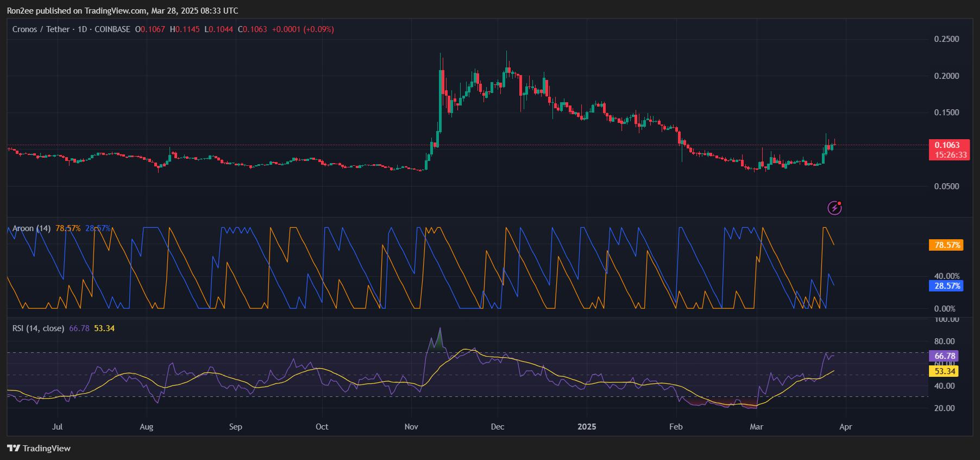
Task: Click the 15:26:33 candle countdown timer
Action: tap(950, 155)
